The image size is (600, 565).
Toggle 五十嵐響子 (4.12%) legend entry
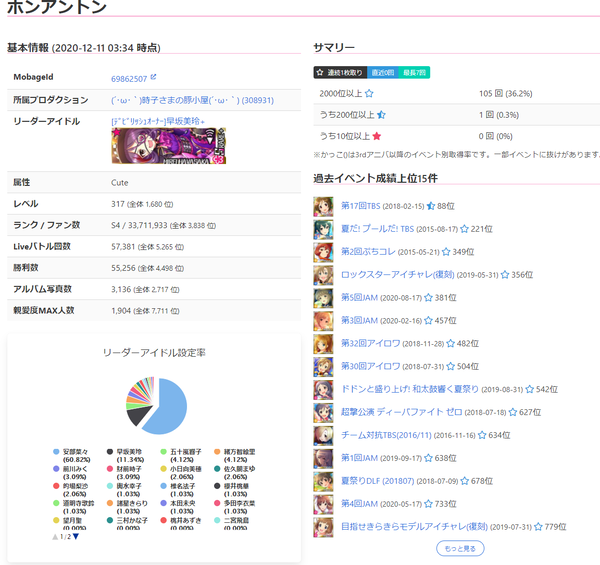pos(181,456)
